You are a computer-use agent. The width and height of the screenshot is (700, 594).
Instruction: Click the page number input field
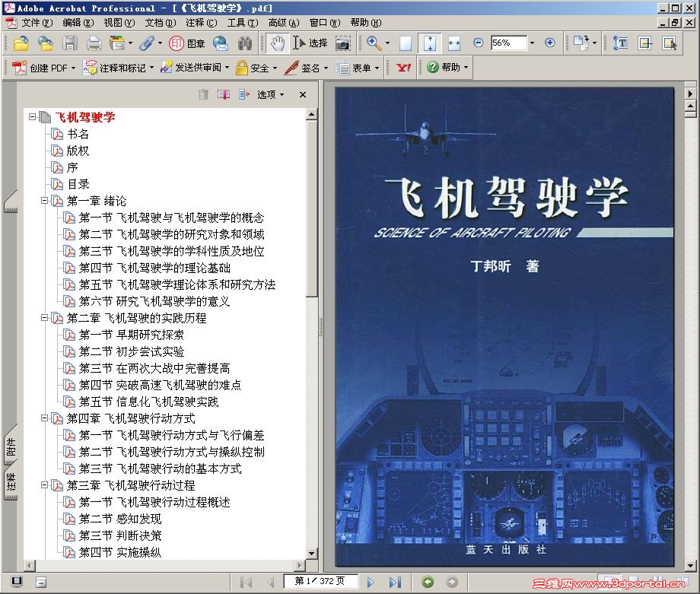point(320,581)
